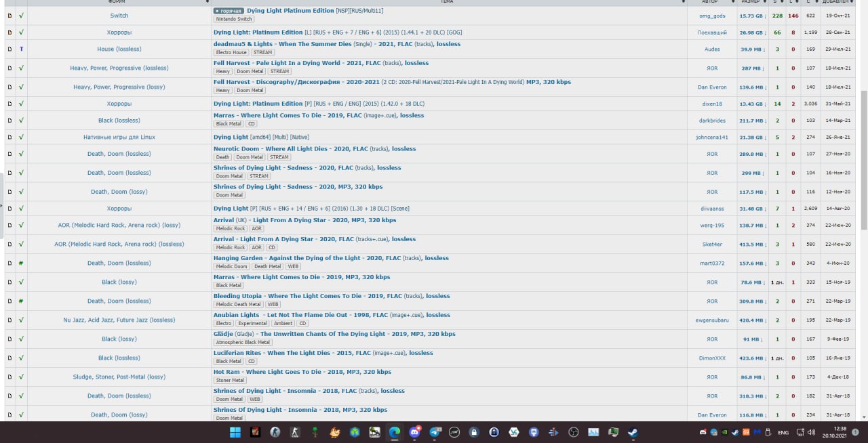Click the Atmospheric Black Metal tag

click(243, 342)
